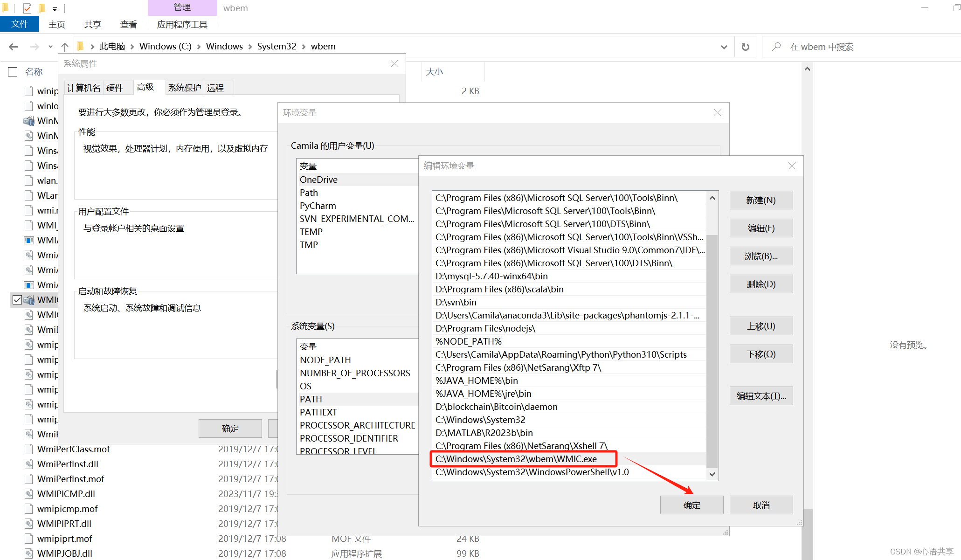961x560 pixels.
Task: Uncheck the WMIC.exe file checkbox
Action: [17, 300]
